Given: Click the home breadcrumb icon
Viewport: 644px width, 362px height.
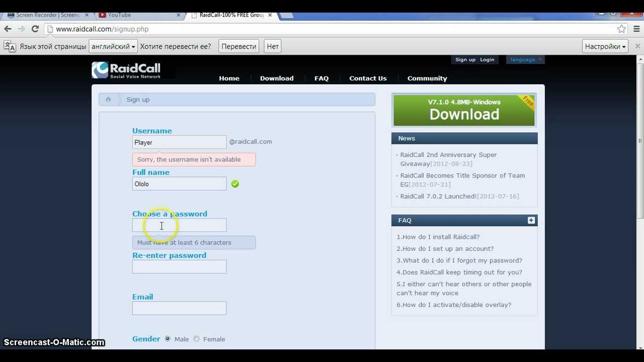Looking at the screenshot, I should 108,100.
